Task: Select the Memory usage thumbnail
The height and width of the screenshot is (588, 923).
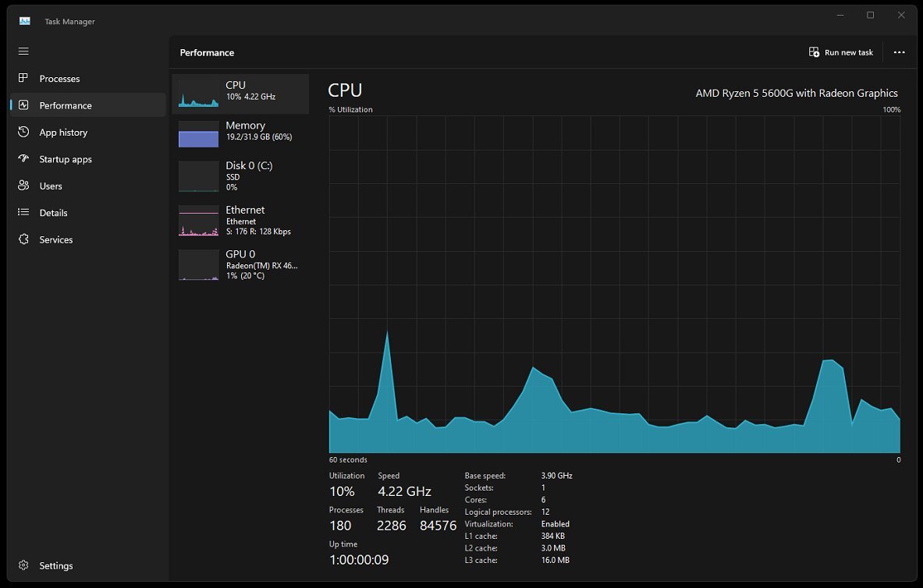Action: [198, 134]
